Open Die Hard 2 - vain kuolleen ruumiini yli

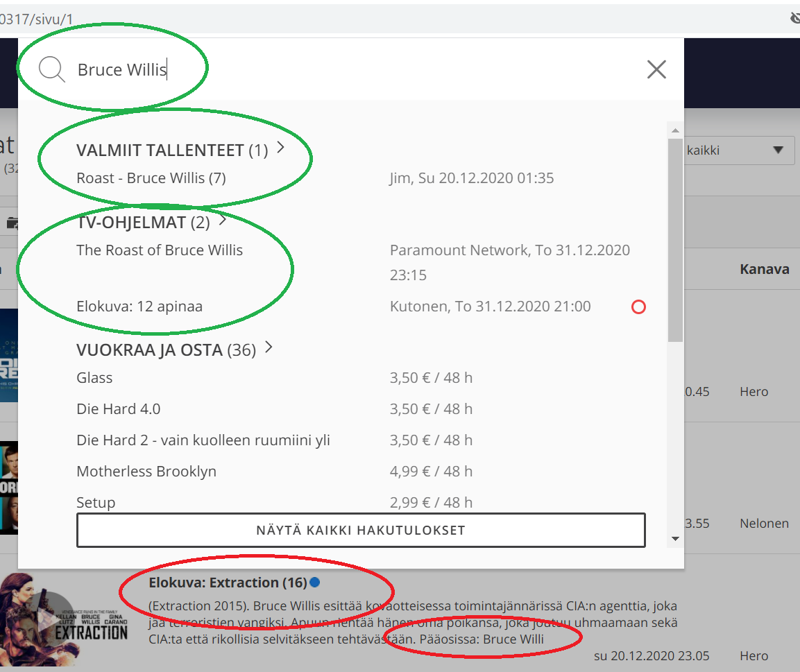coord(203,440)
